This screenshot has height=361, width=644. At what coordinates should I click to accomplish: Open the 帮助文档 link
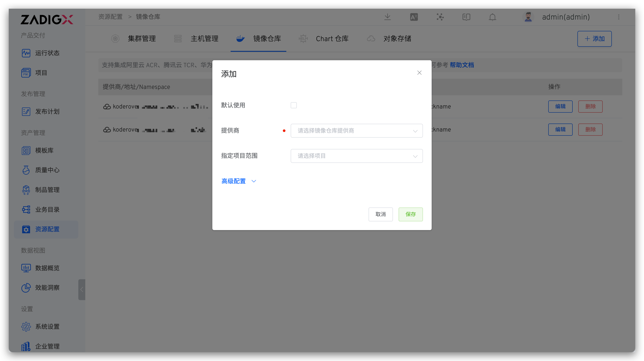(462, 65)
